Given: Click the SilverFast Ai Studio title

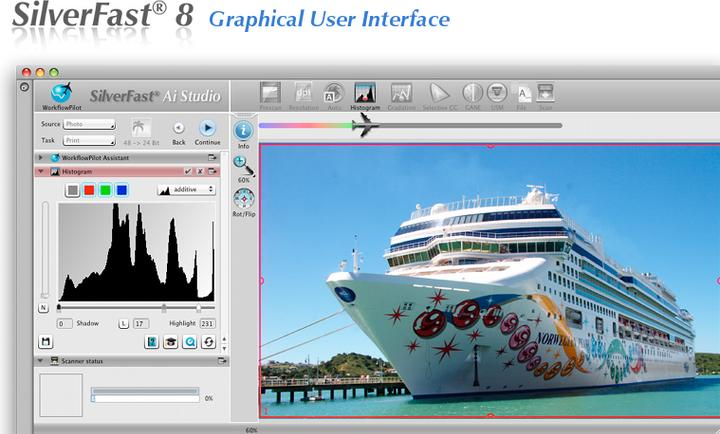Looking at the screenshot, I should pos(155,96).
